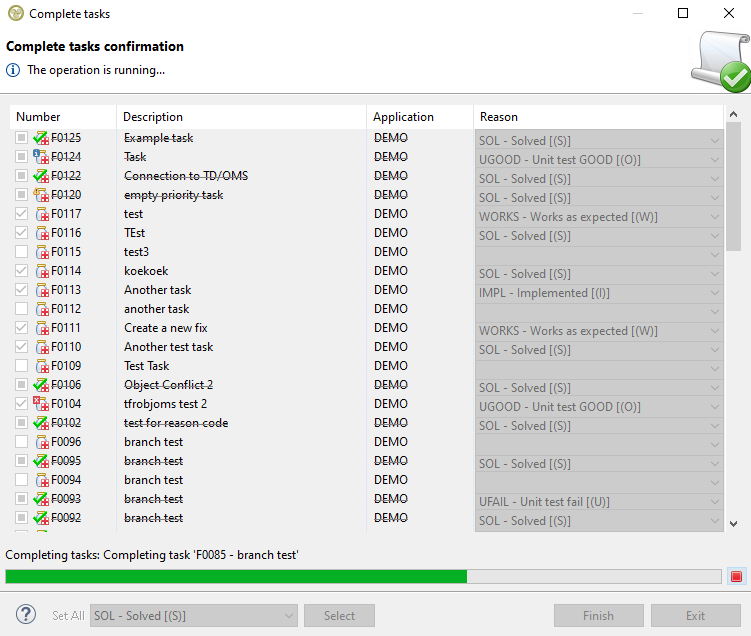Click the info icon next to operation status
This screenshot has width=751, height=636.
(x=13, y=70)
